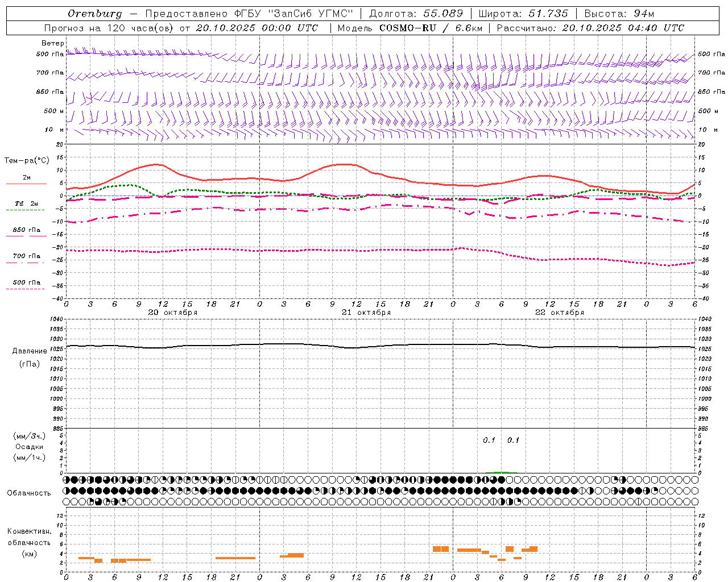Click the "Ветер" wind panel label
Screen dimensions: 728x582
coord(53,43)
